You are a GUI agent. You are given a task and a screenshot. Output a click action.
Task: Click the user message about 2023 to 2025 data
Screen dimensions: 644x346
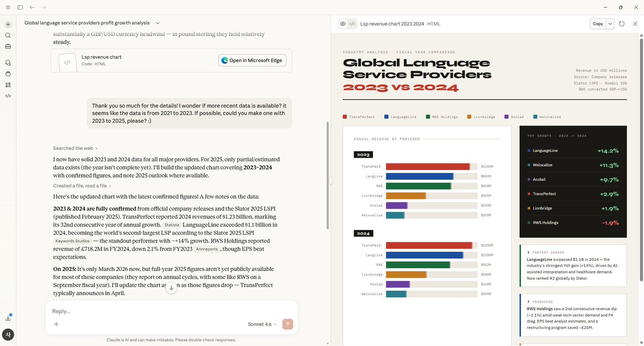[x=189, y=113]
